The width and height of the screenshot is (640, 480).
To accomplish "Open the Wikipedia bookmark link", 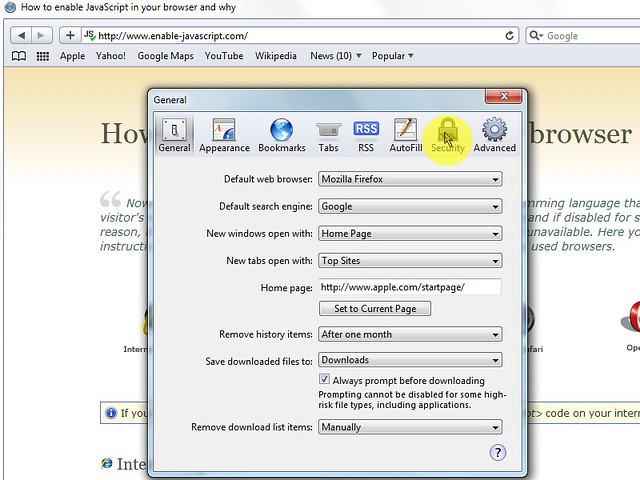I will click(276, 56).
